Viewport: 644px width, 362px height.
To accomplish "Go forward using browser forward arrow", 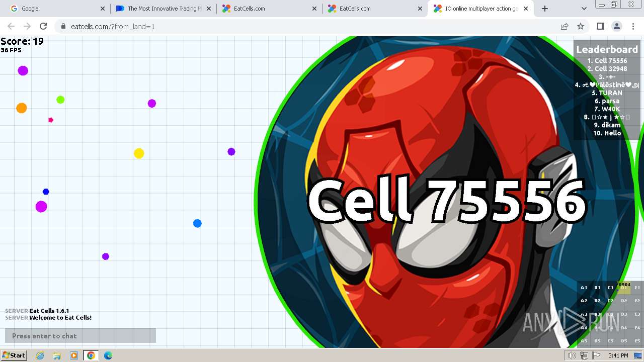I will tap(27, 26).
